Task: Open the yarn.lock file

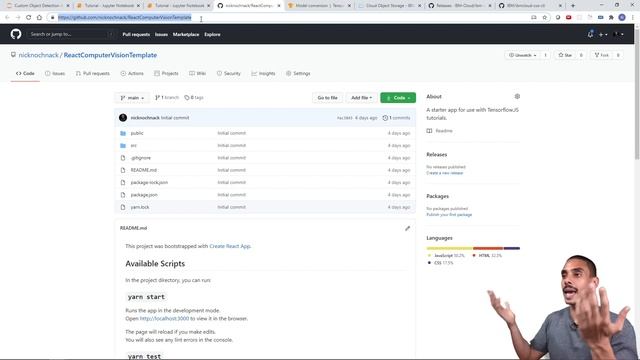Action: (140, 207)
